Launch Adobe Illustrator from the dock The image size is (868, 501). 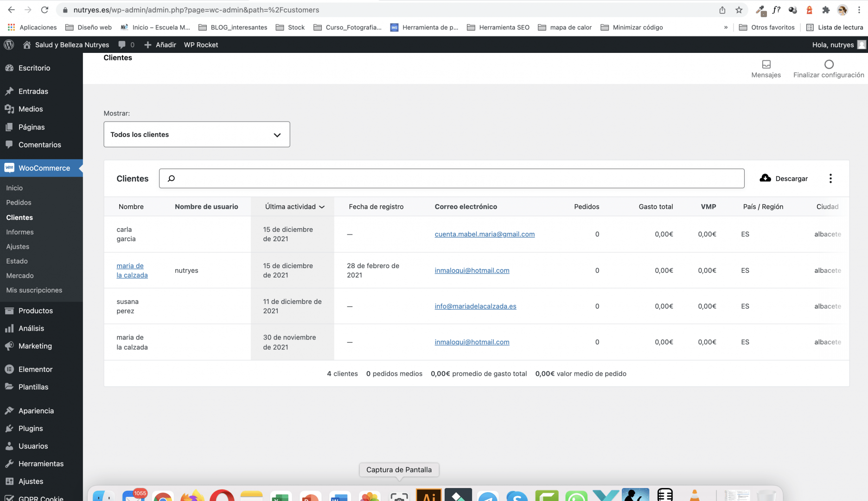[x=429, y=495]
